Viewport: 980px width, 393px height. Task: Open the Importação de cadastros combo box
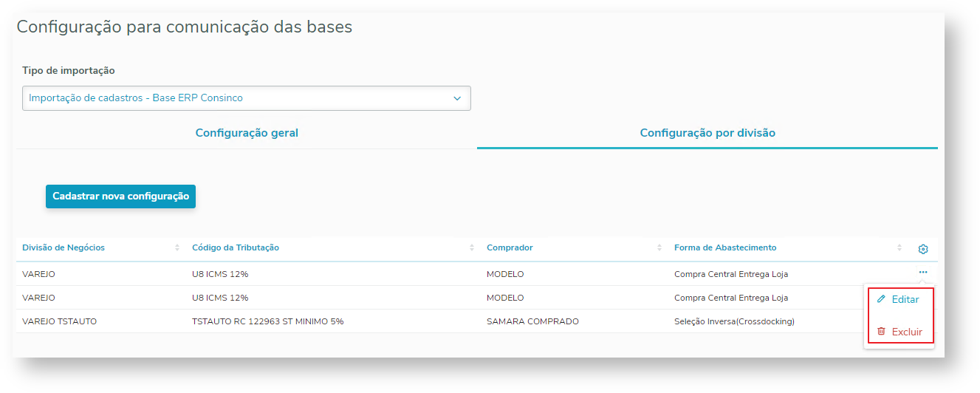pos(246,98)
